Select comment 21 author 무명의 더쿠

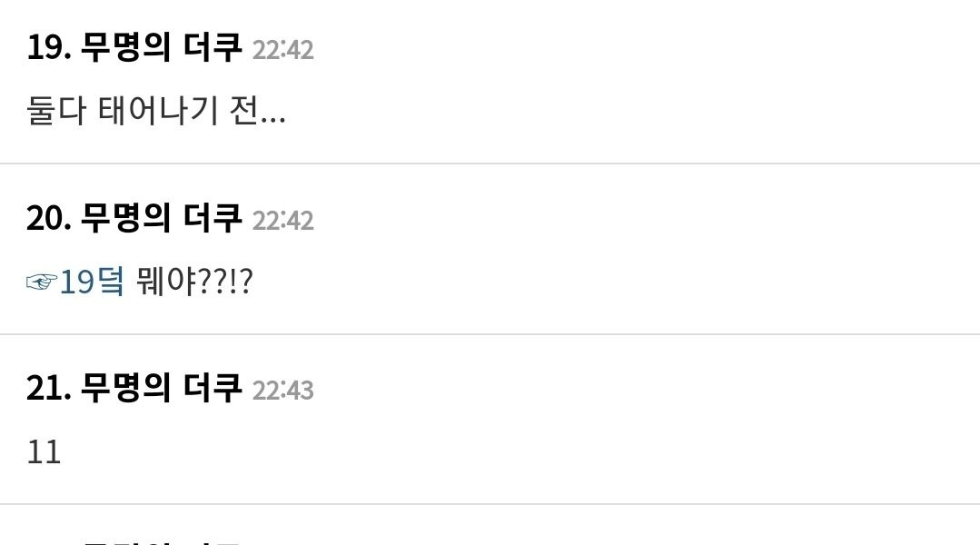tap(162, 388)
